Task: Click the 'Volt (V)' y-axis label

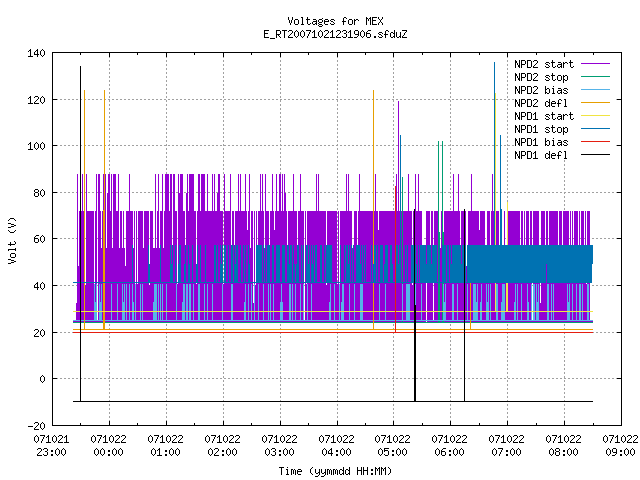Action: [12, 240]
